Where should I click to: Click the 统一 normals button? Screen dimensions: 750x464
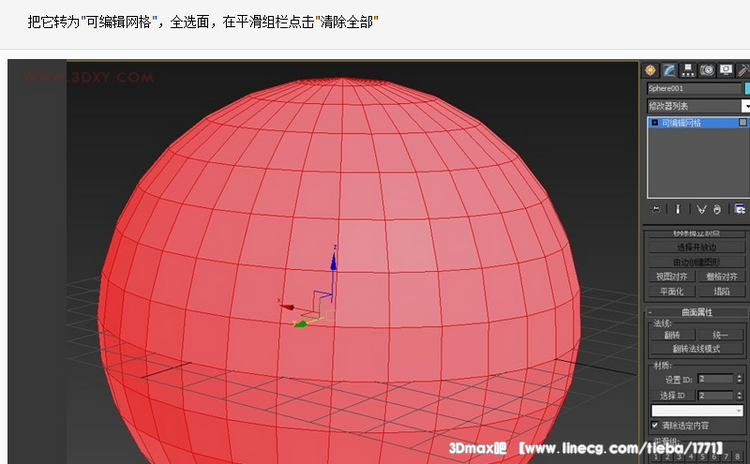click(720, 335)
